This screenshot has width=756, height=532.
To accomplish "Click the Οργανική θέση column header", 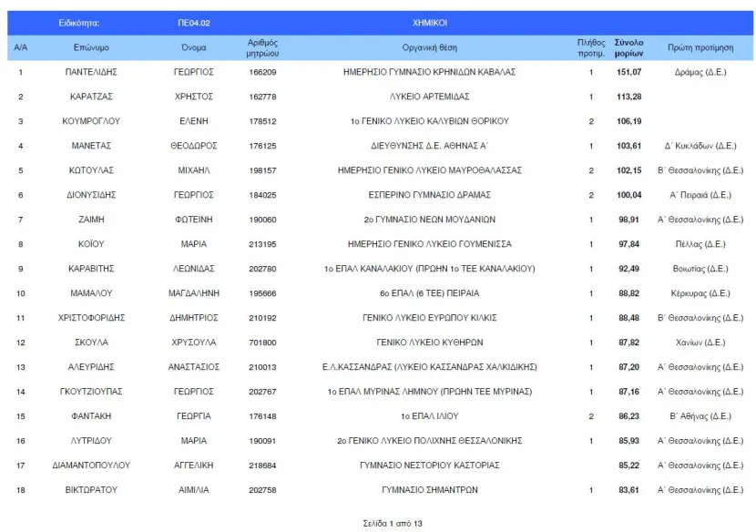I will [430, 47].
